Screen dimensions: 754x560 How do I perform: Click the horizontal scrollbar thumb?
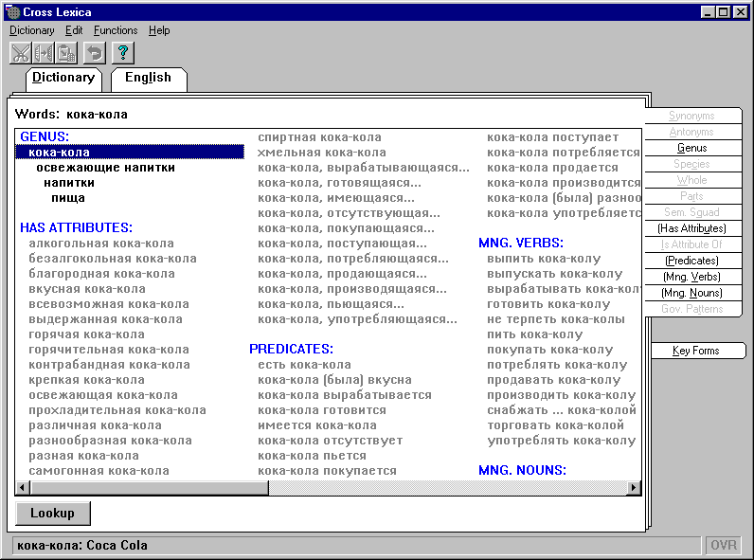(x=149, y=488)
